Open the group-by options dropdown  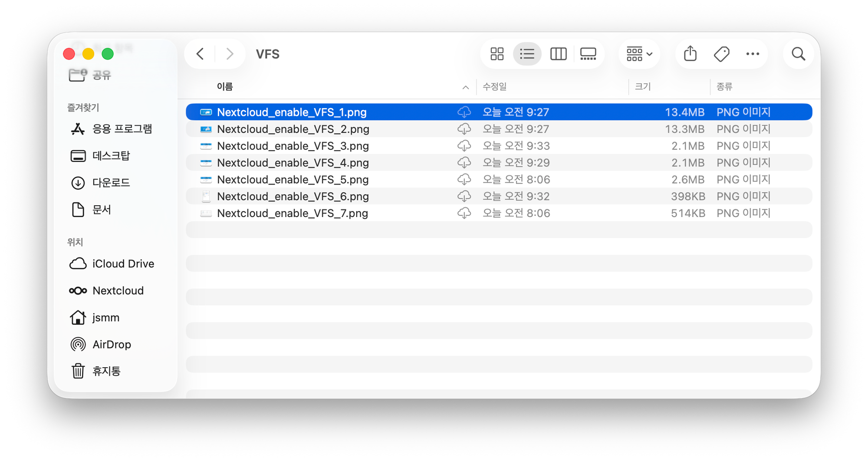[x=639, y=54]
